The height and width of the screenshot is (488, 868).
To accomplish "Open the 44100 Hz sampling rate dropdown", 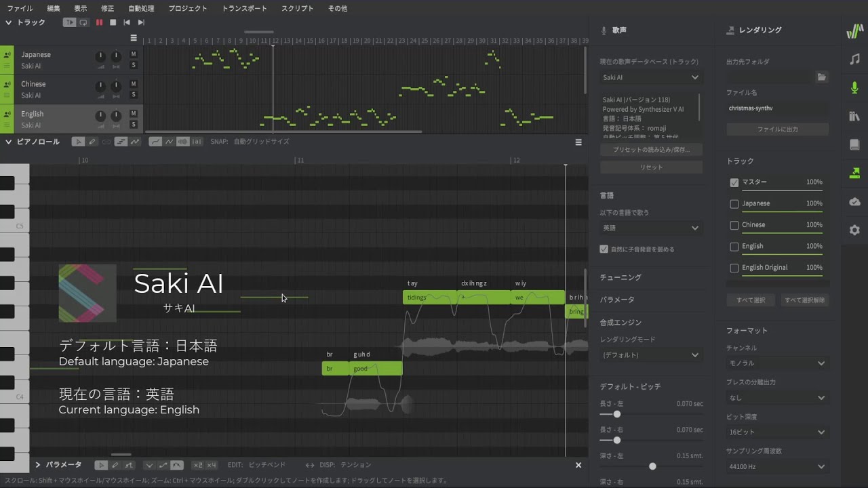I will pos(777,466).
